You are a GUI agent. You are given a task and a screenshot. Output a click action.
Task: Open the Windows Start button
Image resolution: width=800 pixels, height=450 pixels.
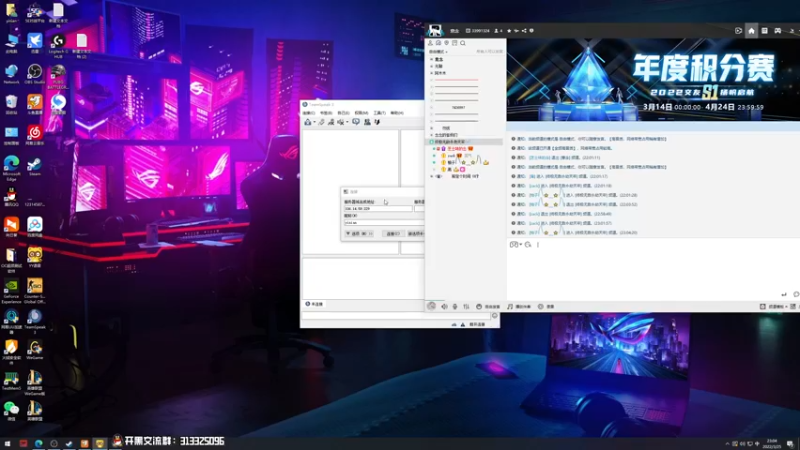8,443
